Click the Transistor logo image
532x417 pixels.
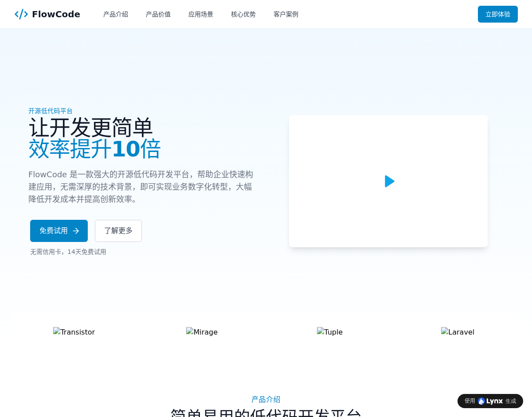(74, 332)
